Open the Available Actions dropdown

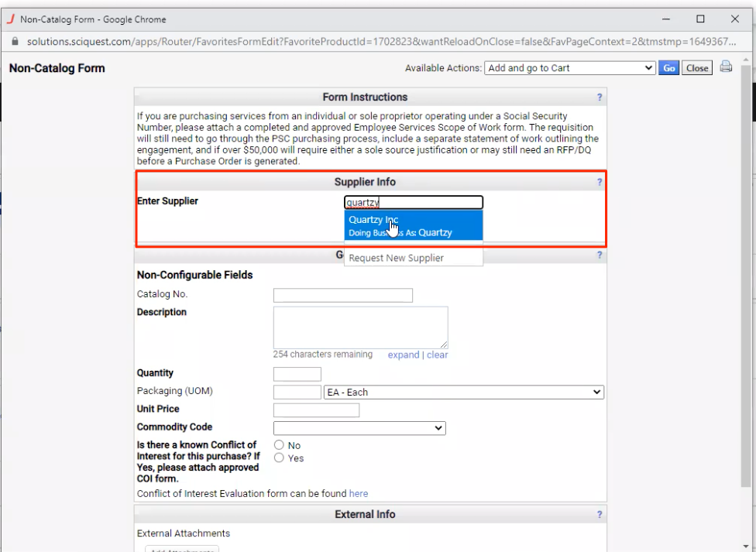[x=569, y=68]
